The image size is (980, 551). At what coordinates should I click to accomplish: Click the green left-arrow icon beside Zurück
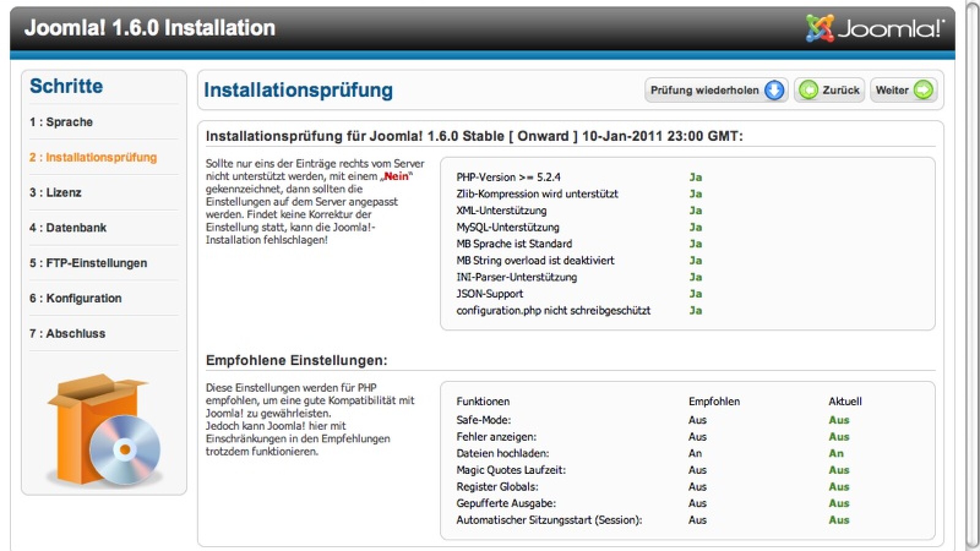point(809,90)
